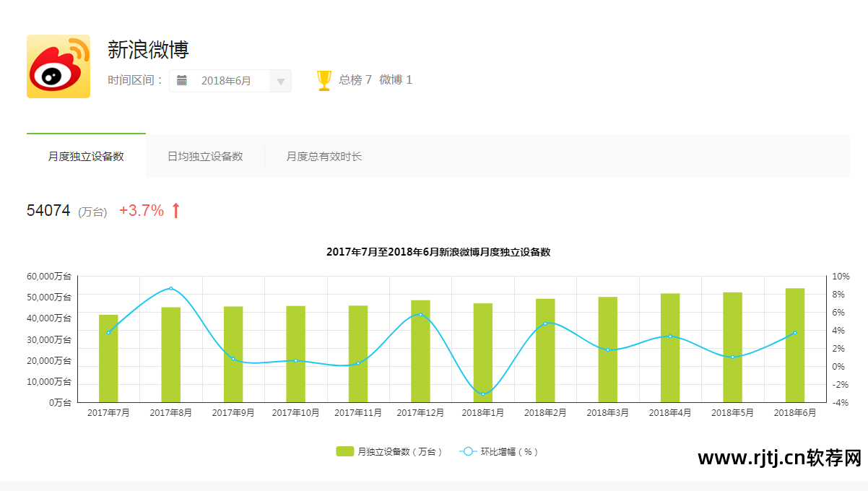Open the date range dropdown arrow

point(280,81)
